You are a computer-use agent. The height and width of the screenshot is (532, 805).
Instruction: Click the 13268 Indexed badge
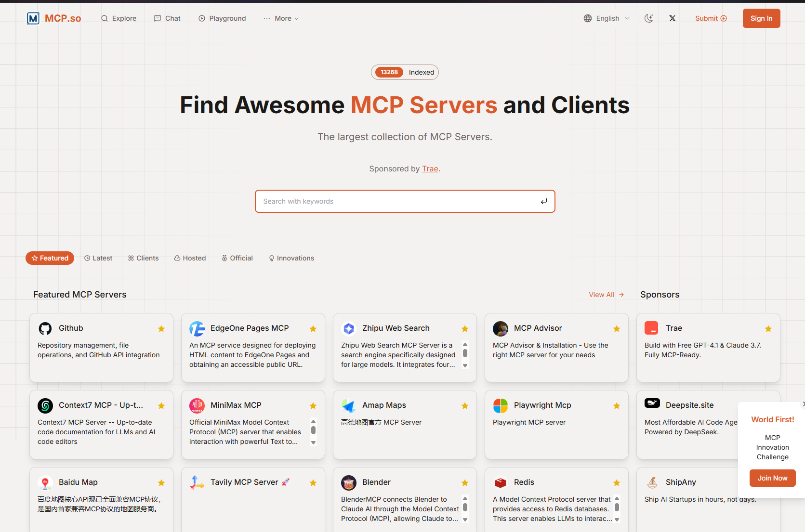click(x=405, y=72)
